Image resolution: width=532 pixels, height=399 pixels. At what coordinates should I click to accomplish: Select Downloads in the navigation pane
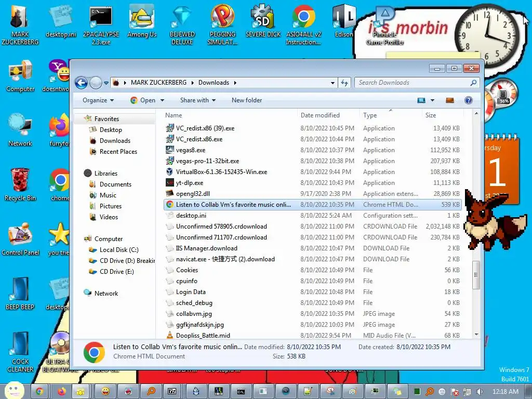click(115, 140)
